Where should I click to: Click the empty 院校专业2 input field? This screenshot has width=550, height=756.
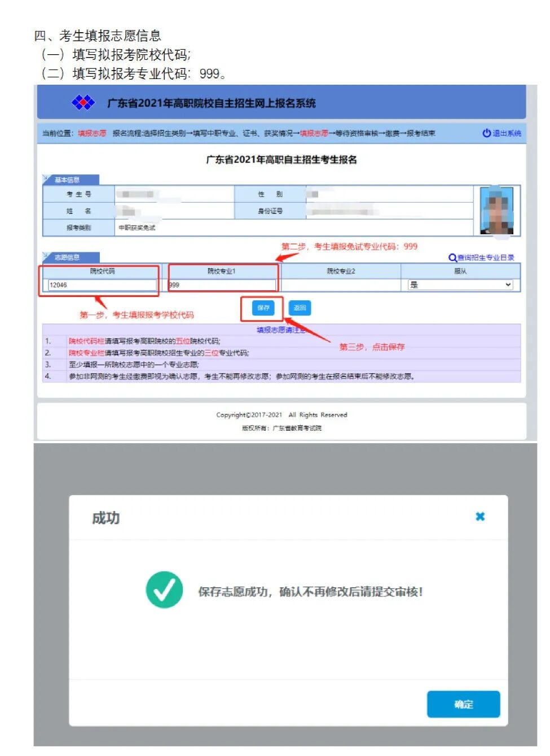click(341, 285)
